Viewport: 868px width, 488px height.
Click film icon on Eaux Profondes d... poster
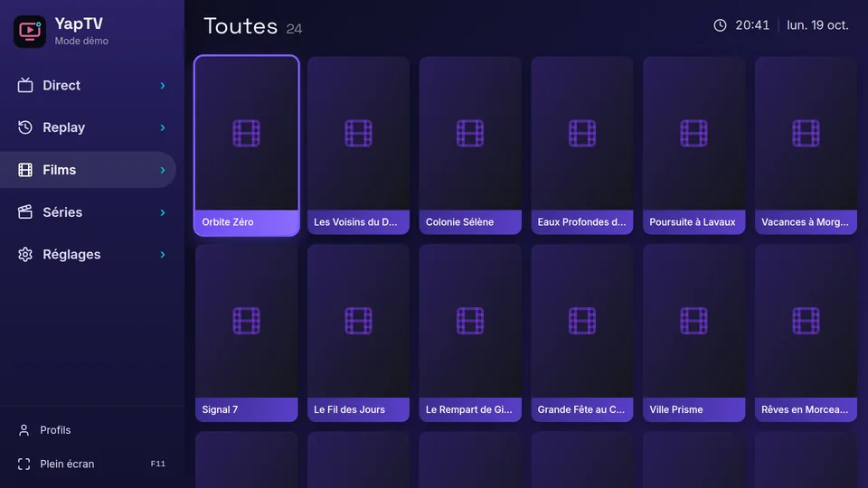tap(581, 134)
